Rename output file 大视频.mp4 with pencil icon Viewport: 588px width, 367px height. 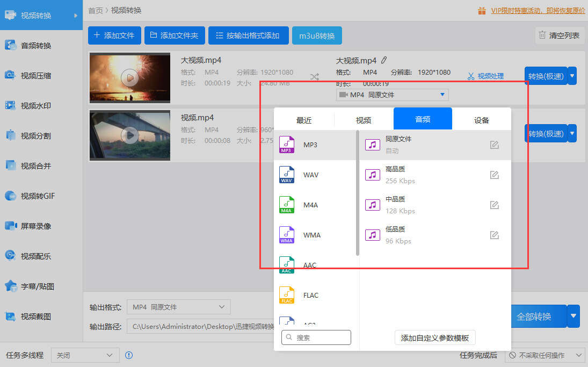pyautogui.click(x=384, y=60)
